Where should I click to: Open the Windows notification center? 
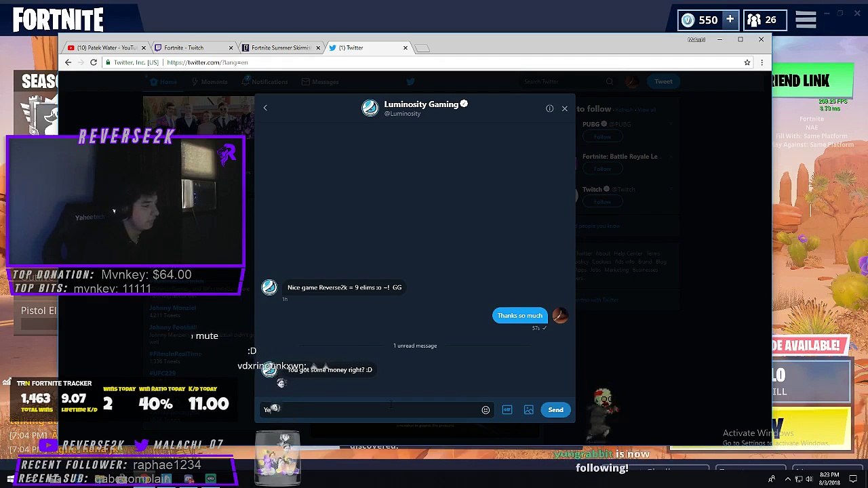pos(854,479)
